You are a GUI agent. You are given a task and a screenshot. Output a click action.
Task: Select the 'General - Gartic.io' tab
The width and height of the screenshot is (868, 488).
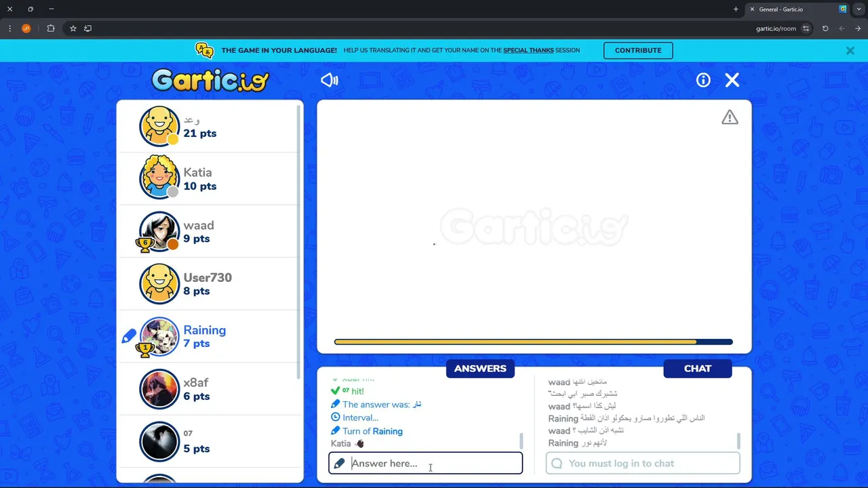coord(797,9)
